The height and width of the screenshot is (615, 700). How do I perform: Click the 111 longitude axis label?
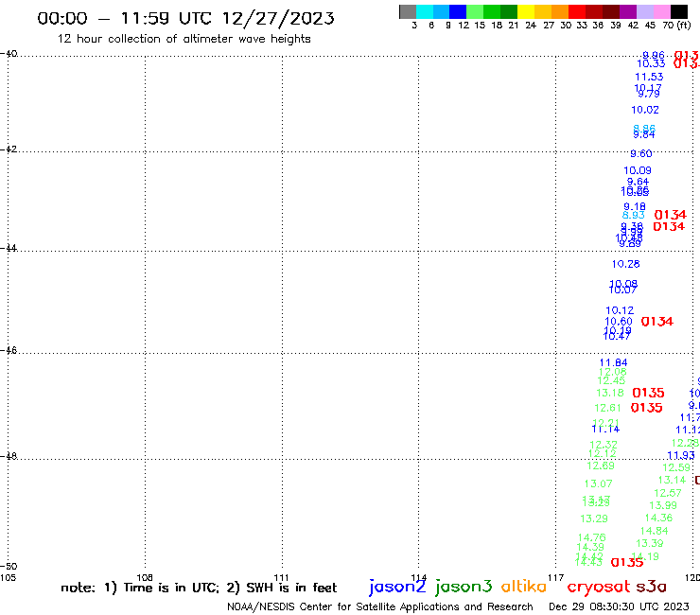click(282, 577)
